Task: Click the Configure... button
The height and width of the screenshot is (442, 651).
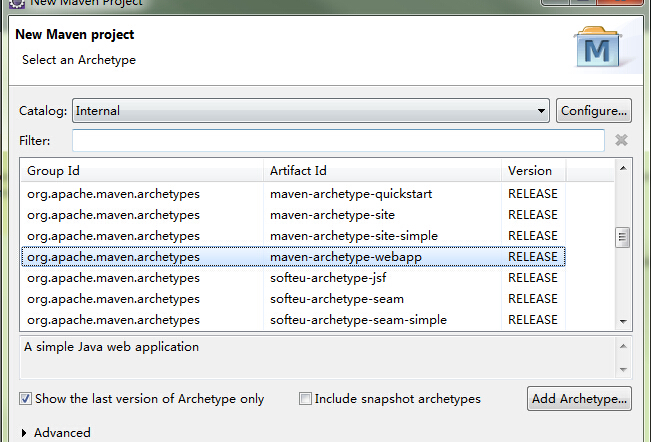Action: coord(594,111)
